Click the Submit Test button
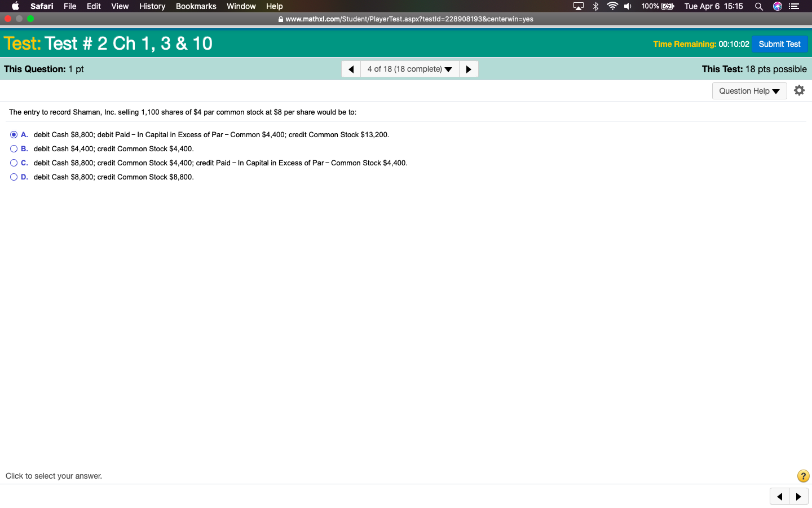812x508 pixels. [779, 44]
